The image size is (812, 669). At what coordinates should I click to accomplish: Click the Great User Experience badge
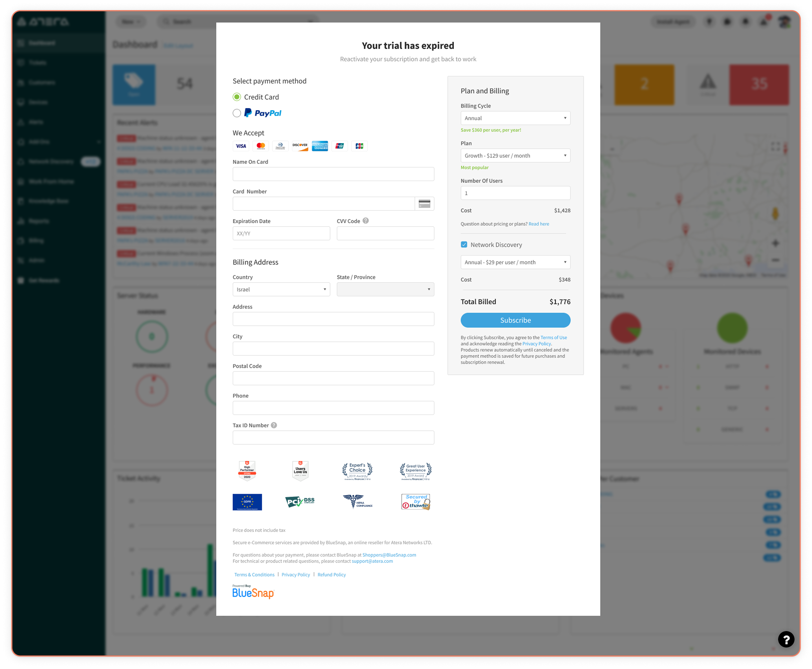point(416,471)
